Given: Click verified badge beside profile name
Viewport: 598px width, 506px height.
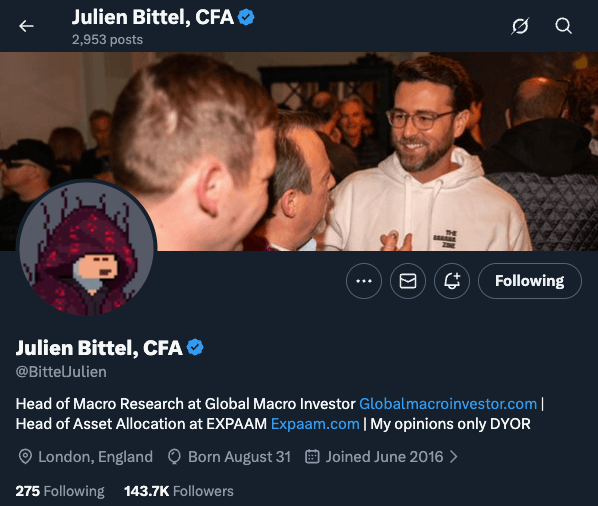Looking at the screenshot, I should (195, 347).
